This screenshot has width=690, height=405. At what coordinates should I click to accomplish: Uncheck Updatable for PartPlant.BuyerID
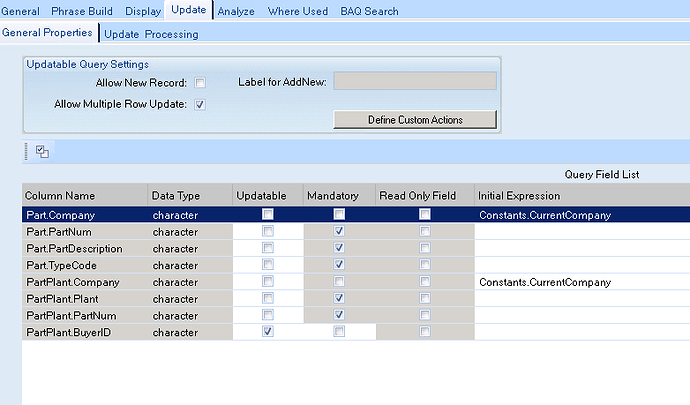coord(268,331)
